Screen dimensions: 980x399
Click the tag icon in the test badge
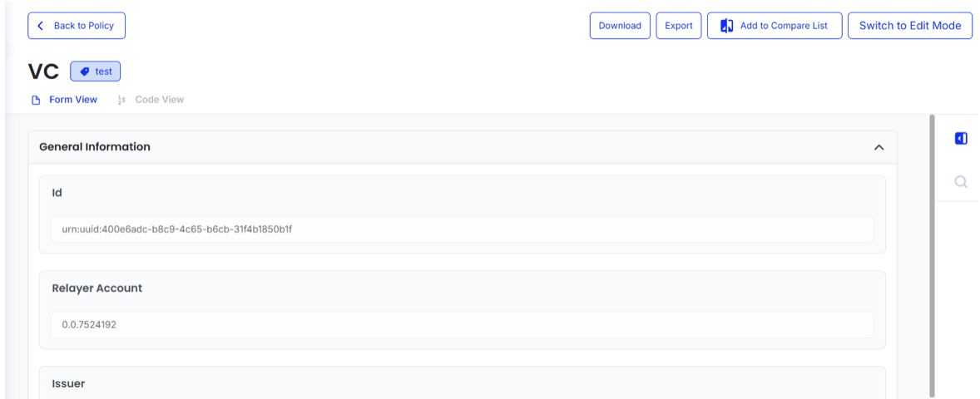84,71
